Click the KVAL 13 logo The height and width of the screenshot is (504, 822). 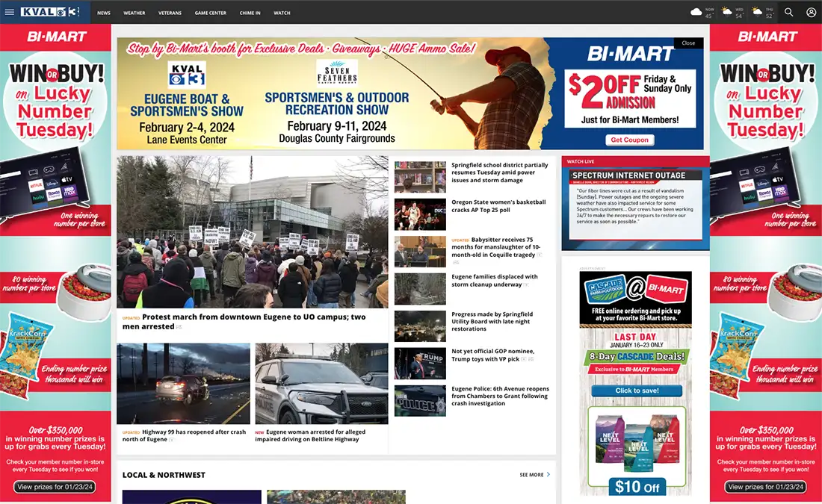tap(50, 11)
